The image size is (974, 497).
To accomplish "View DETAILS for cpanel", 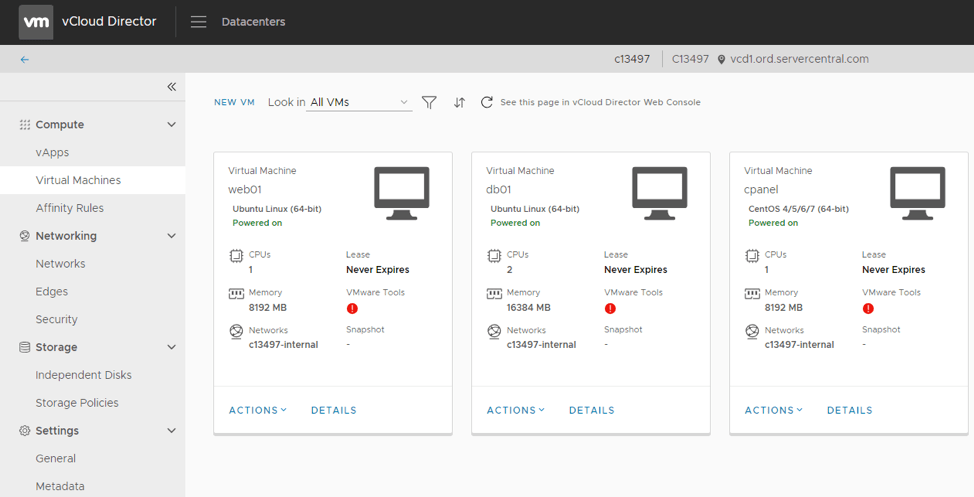I will [849, 410].
